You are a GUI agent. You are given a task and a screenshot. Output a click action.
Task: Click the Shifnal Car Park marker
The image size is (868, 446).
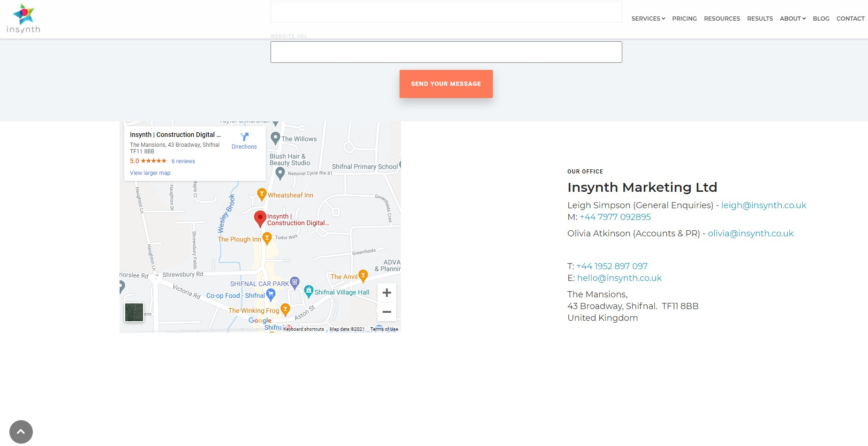(x=294, y=282)
